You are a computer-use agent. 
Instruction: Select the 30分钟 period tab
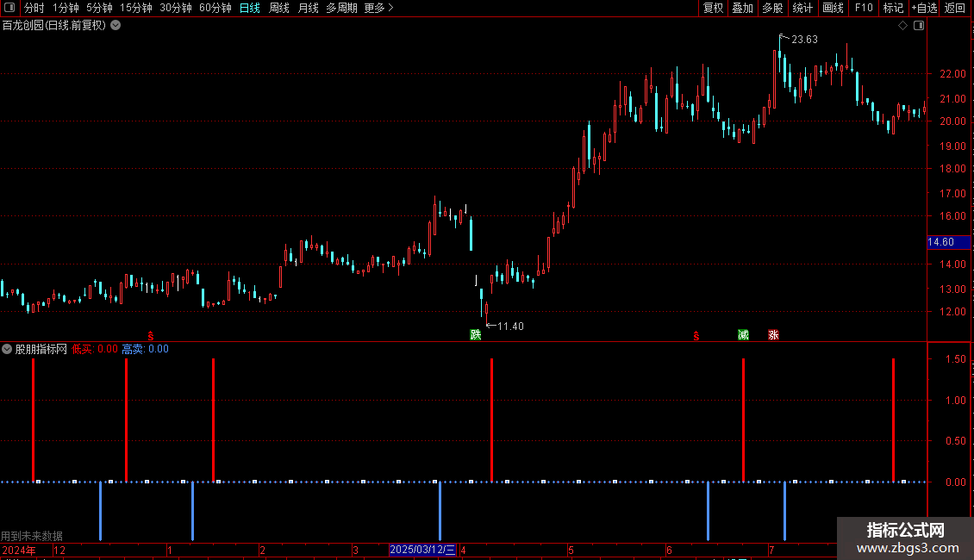(x=176, y=8)
